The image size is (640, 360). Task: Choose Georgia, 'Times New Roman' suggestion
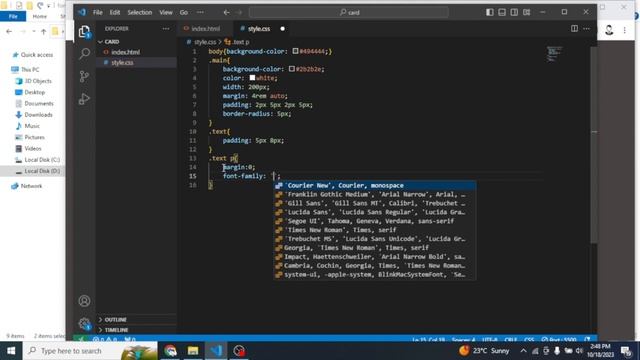point(375,248)
